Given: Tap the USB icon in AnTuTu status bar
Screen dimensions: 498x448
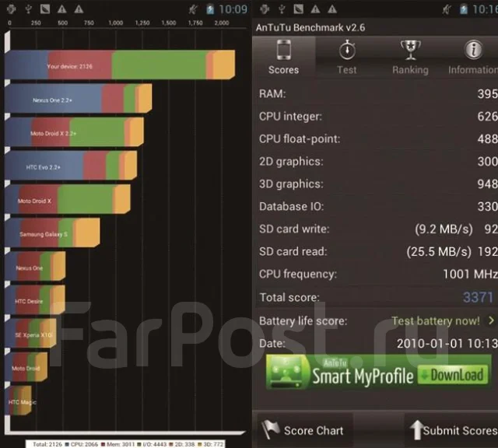Looking at the screenshot, I should [282, 9].
